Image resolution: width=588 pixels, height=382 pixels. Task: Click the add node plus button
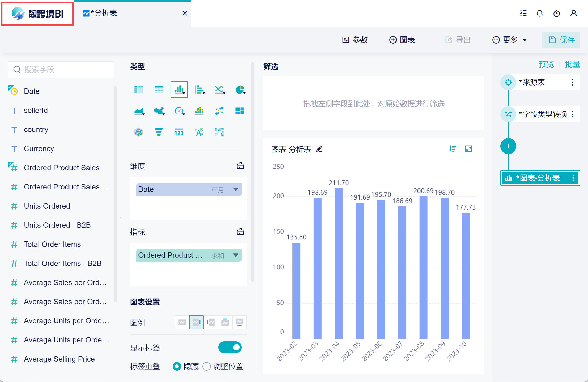(508, 146)
